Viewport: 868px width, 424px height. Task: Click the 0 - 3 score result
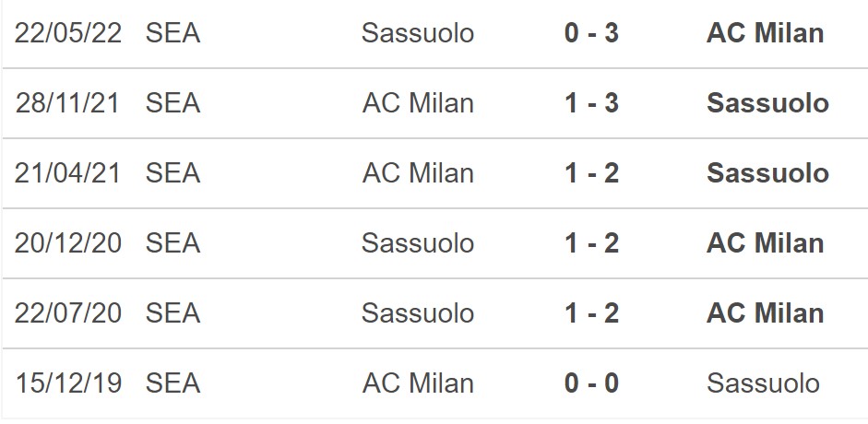click(591, 33)
